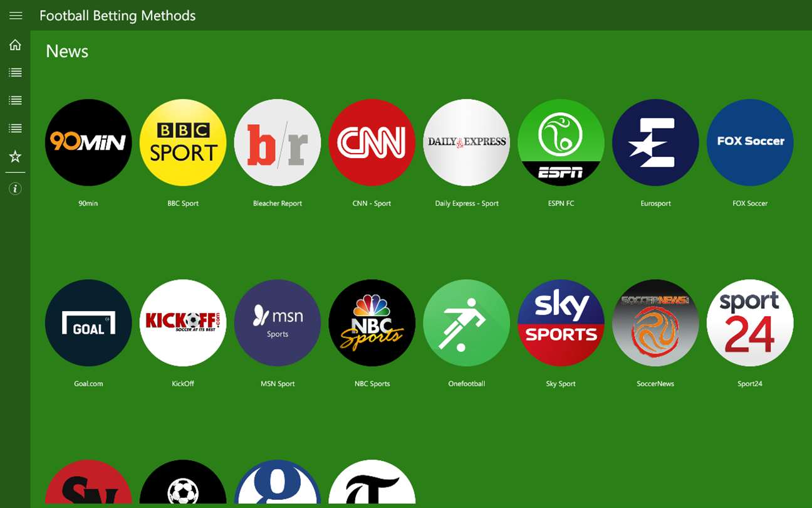Open the info icon in the sidebar

click(15, 188)
